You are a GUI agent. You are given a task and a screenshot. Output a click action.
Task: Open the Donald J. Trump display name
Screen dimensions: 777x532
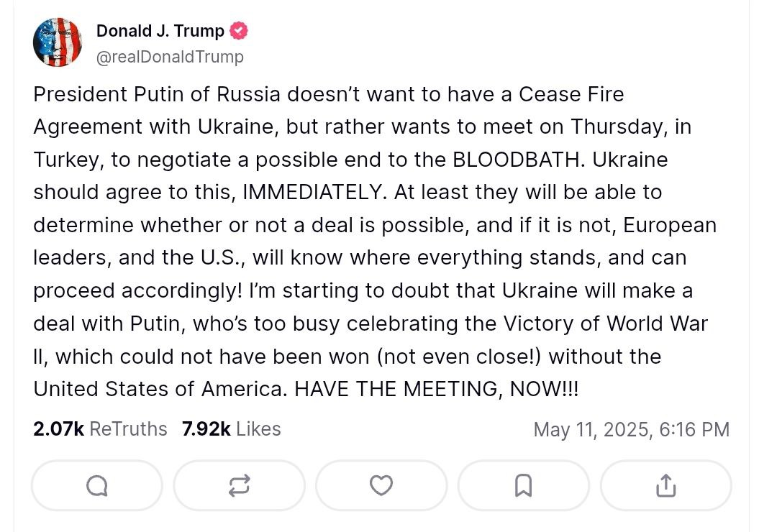coord(160,32)
